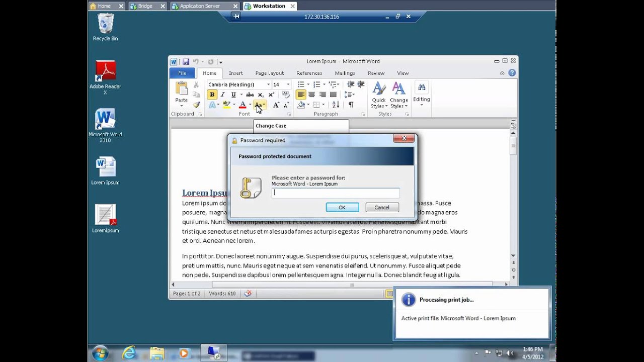Image resolution: width=644 pixels, height=362 pixels.
Task: Click the Windows Start button
Action: tap(100, 353)
